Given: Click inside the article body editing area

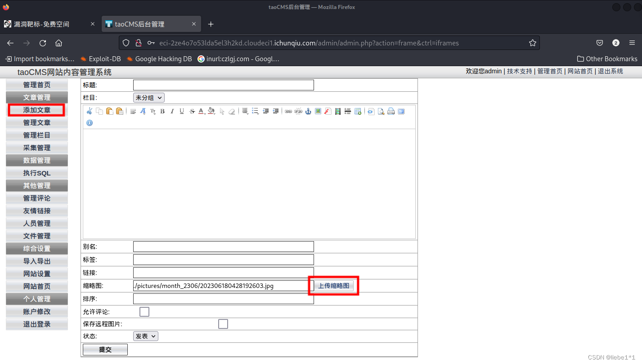Looking at the screenshot, I should pos(249,184).
